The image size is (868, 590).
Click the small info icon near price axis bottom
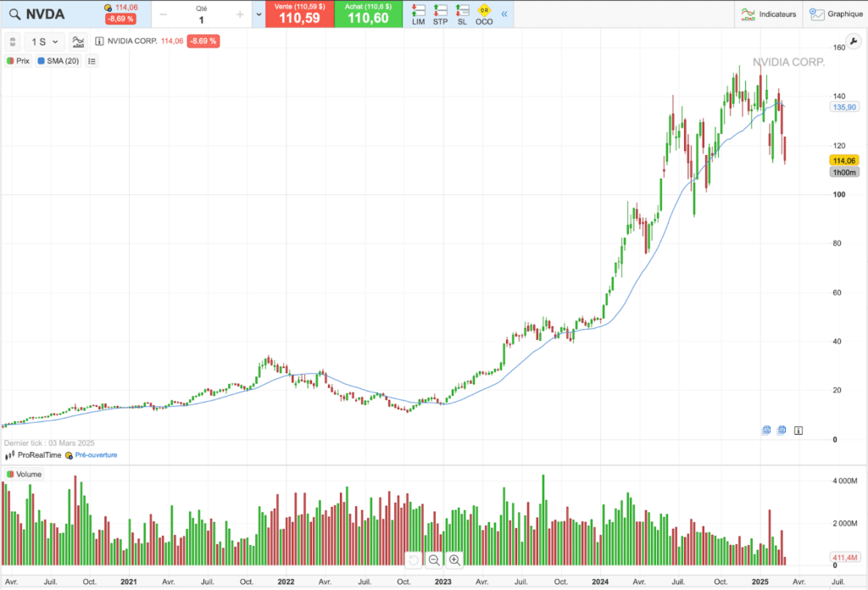click(798, 431)
